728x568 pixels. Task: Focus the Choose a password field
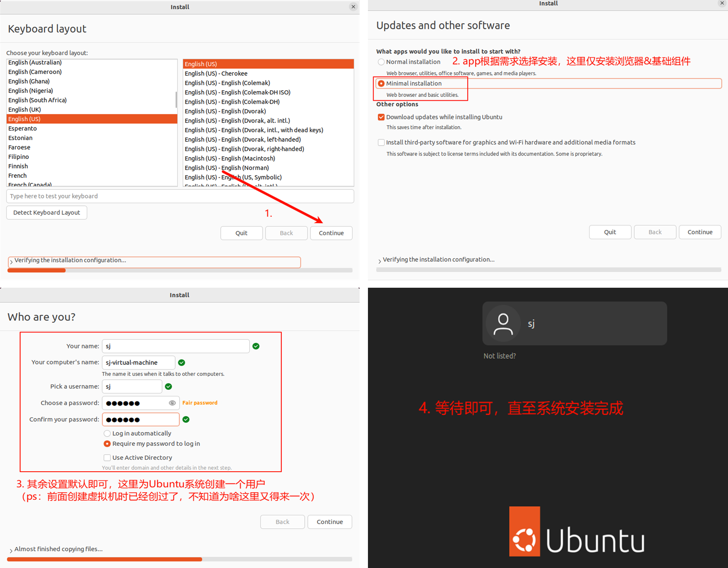click(x=141, y=403)
